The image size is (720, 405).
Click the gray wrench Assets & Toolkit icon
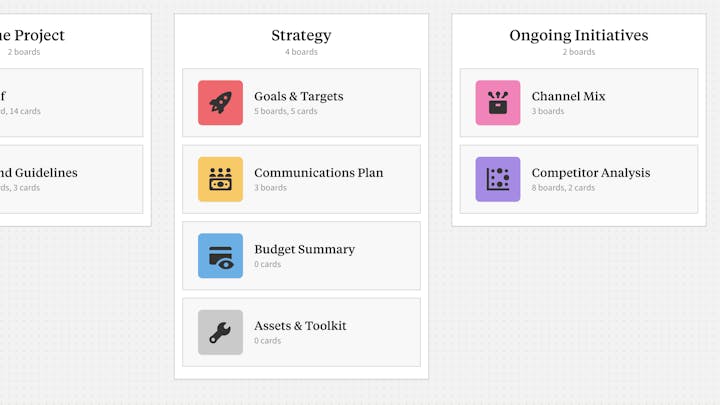220,332
